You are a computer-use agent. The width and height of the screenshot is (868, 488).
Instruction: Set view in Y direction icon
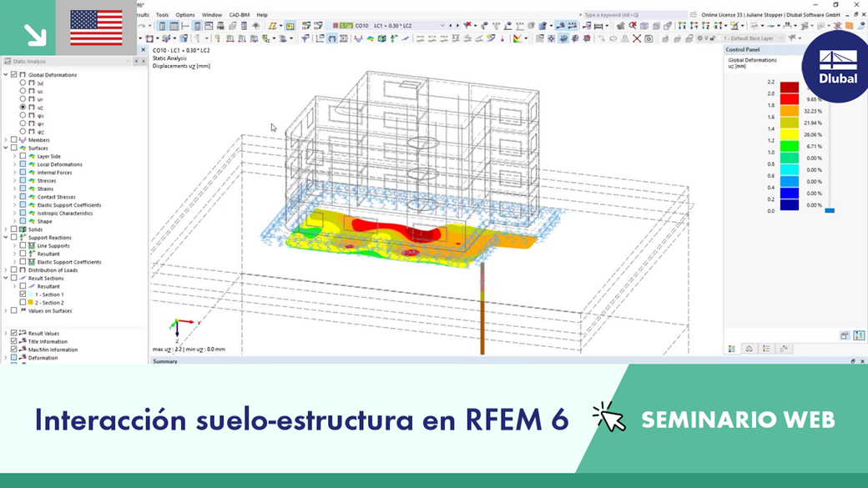(694, 26)
